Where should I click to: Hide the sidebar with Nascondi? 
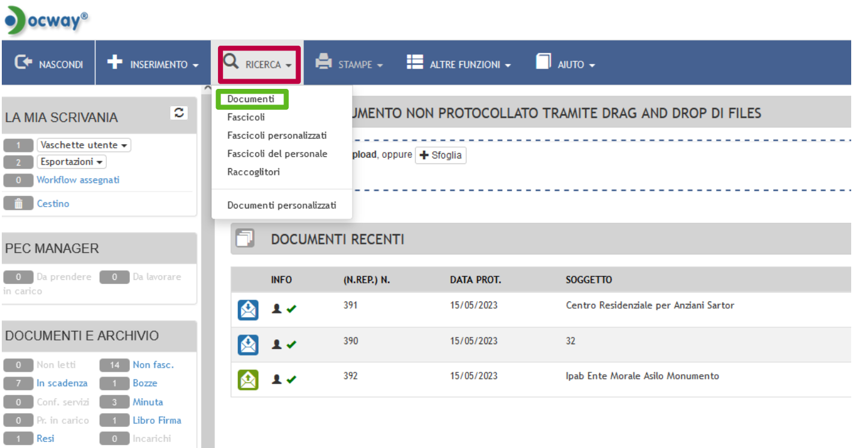click(49, 64)
